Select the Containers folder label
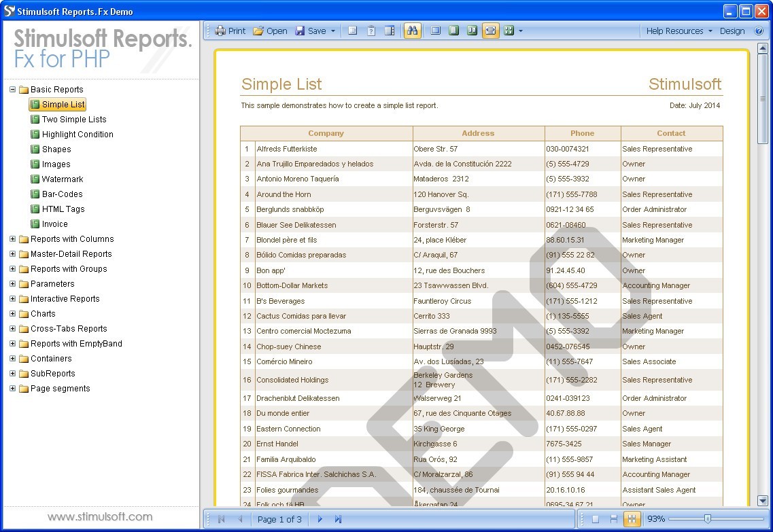Viewport: 773px width, 532px height. tap(51, 359)
